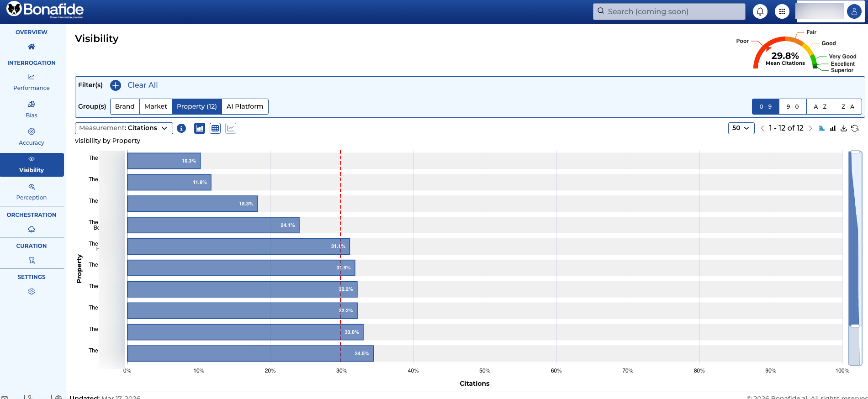Open the apps grid menu

coord(782,12)
